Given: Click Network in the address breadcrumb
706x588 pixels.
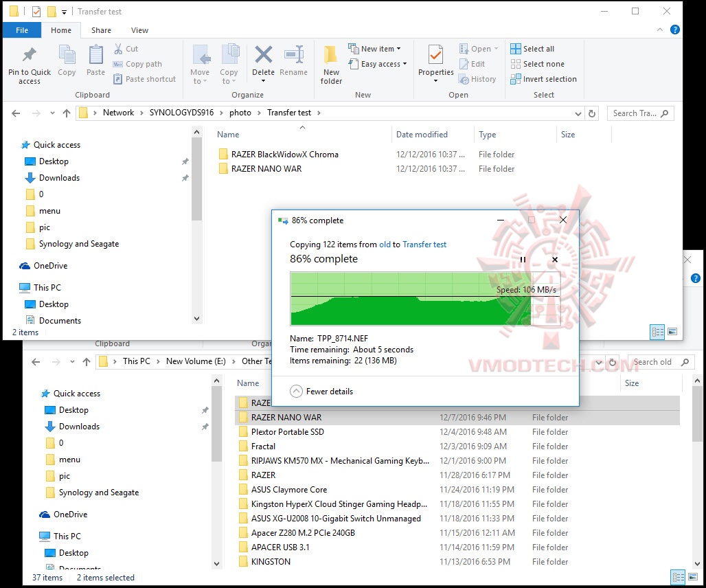Looking at the screenshot, I should 118,113.
